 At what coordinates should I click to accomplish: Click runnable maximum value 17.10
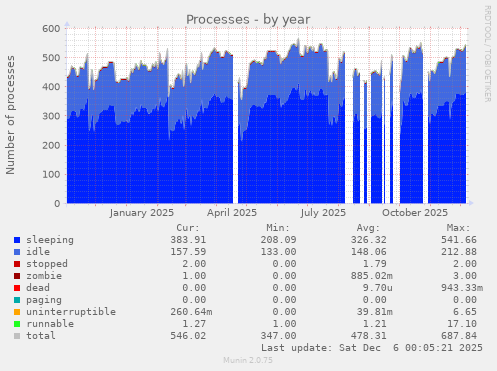[462, 324]
